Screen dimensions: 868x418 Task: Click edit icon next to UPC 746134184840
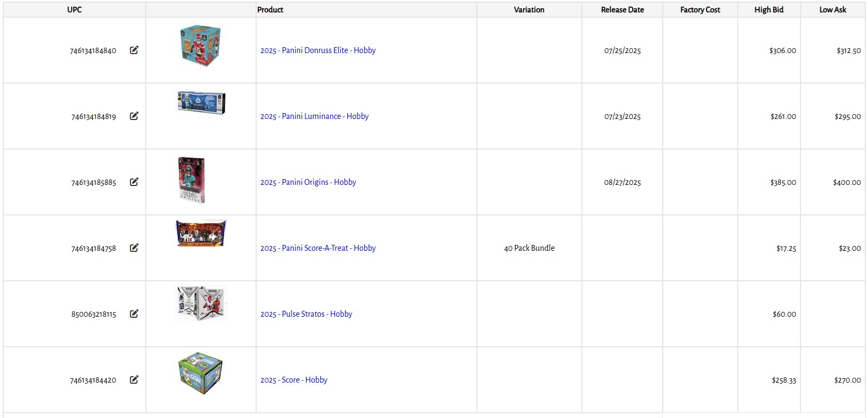(x=134, y=50)
